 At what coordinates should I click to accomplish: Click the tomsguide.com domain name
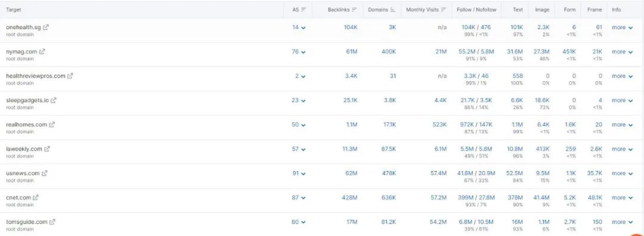(27, 222)
